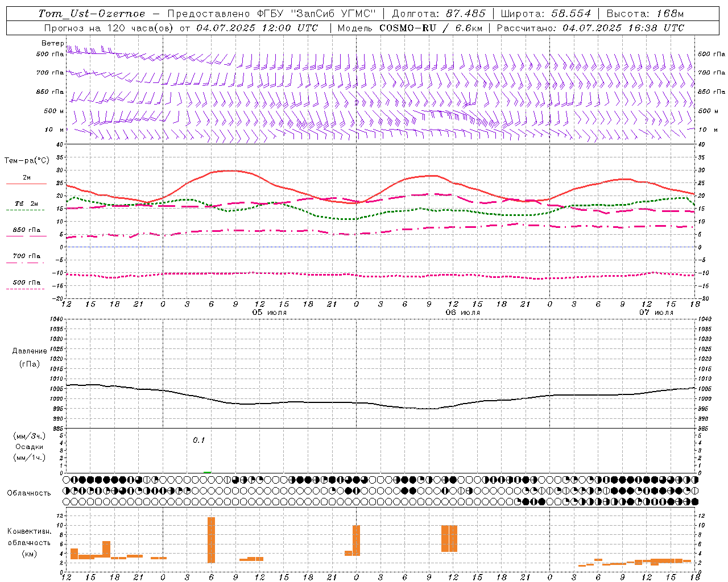Click the red "2м" temperature legend line
Image resolution: width=728 pixels, height=582 pixels.
26,184
